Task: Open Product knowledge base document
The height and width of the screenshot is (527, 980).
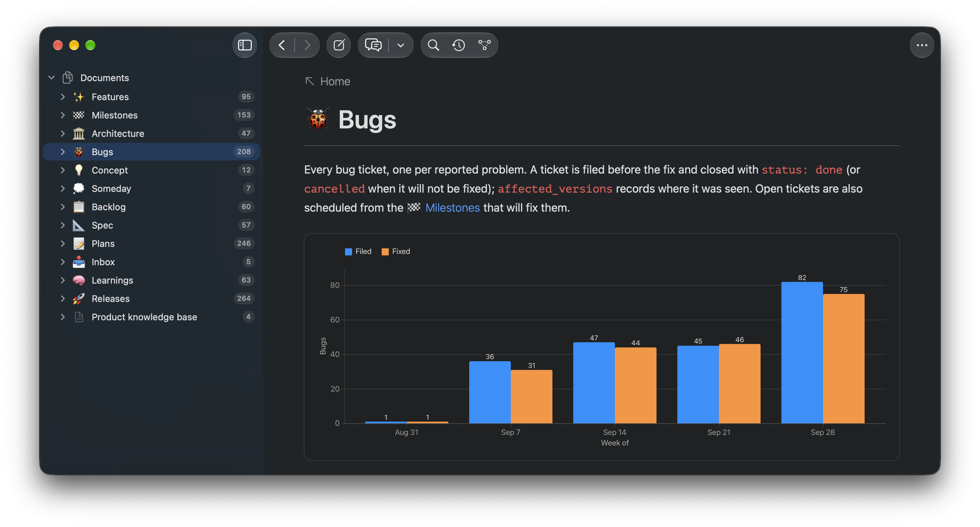Action: [151, 316]
